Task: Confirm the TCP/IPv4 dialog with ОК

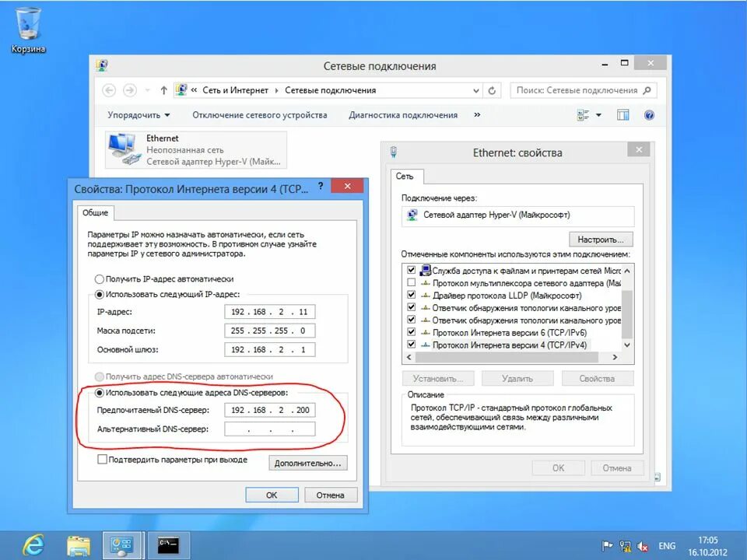Action: (x=272, y=495)
